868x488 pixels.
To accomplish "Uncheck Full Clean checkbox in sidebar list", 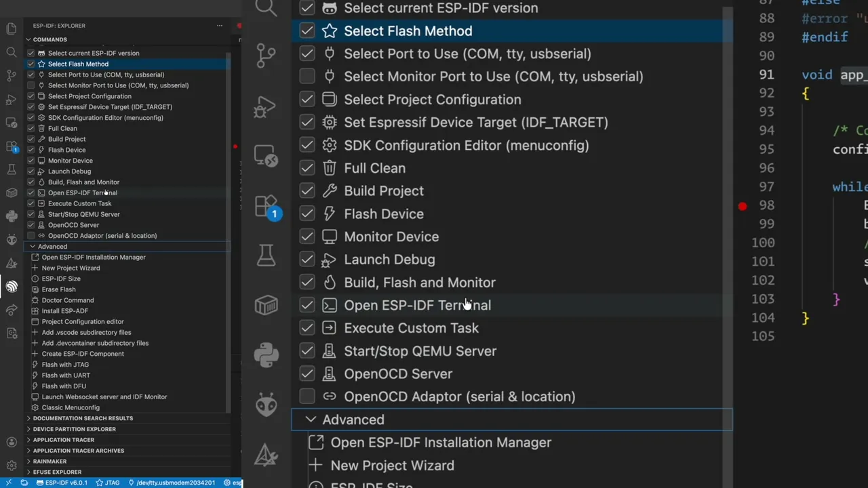I will pos(31,128).
